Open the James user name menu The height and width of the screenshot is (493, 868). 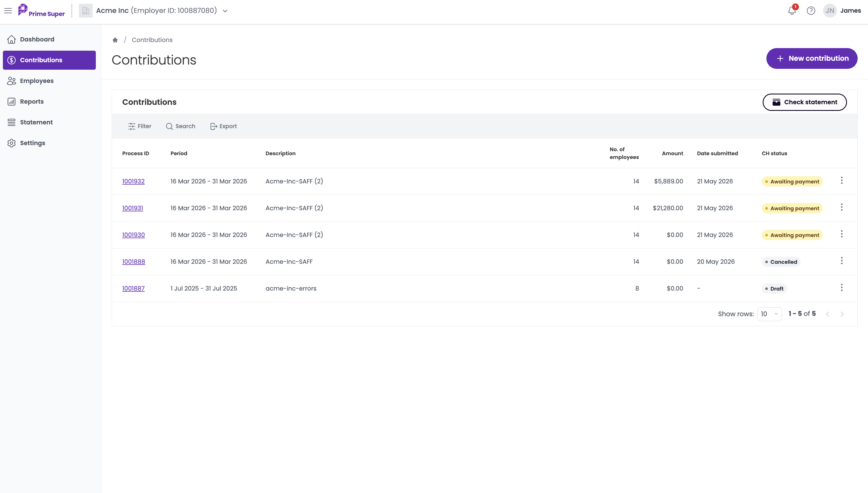coord(850,10)
